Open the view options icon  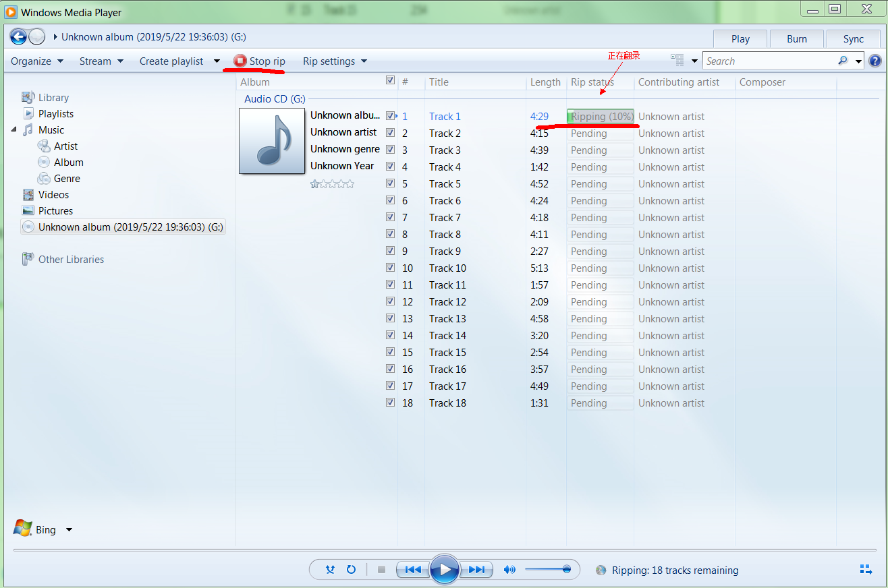click(678, 60)
